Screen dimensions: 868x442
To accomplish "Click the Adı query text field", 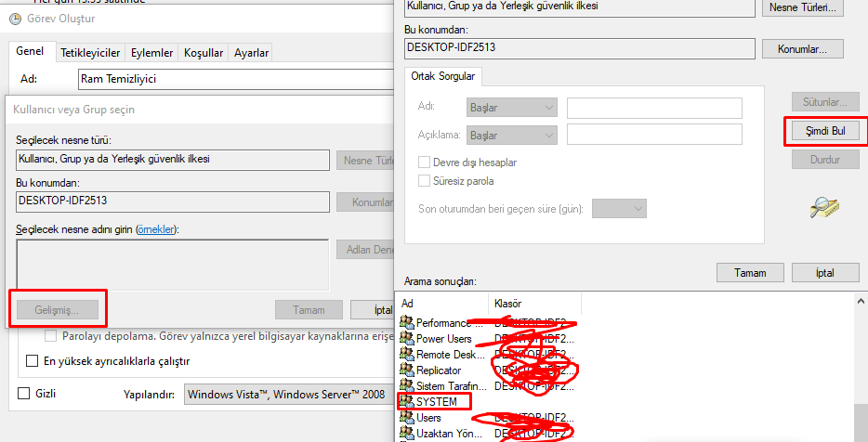I will click(x=654, y=108).
